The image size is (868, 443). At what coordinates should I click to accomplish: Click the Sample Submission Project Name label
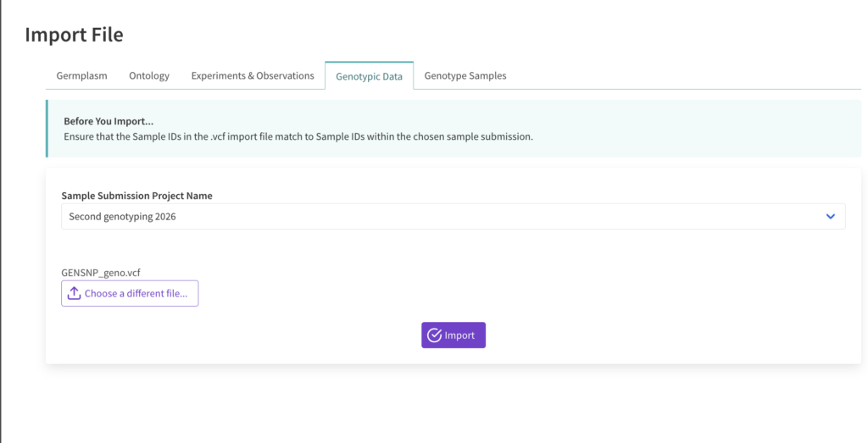point(136,196)
